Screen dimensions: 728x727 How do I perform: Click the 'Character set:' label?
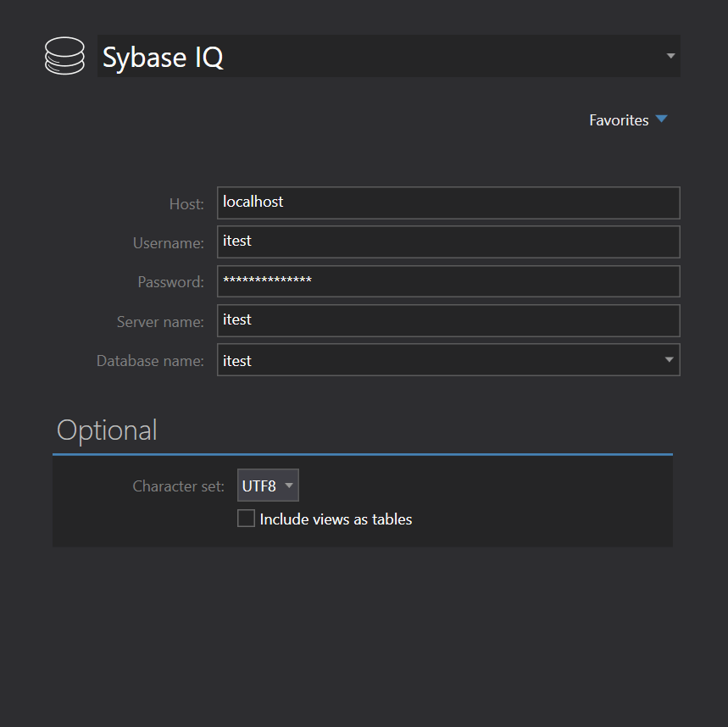point(178,486)
